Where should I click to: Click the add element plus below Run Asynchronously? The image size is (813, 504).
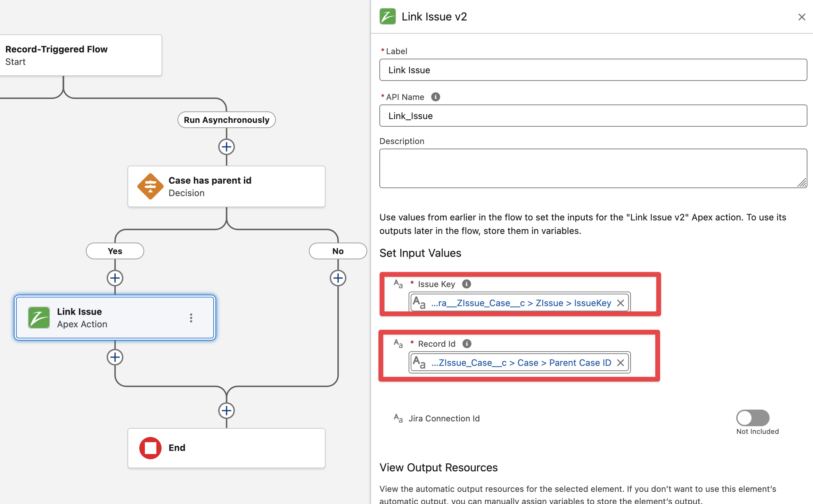227,147
